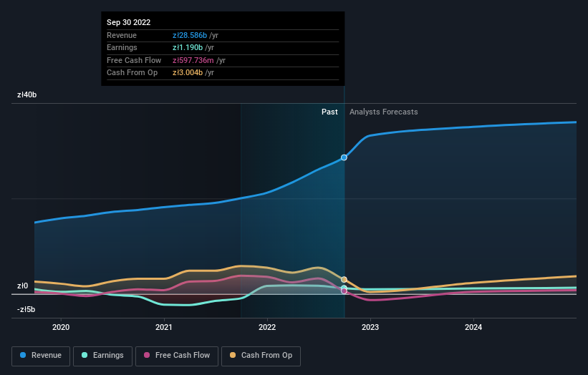The height and width of the screenshot is (375, 588).
Task: Click the orange Cash From Op legend dot
Action: point(233,355)
